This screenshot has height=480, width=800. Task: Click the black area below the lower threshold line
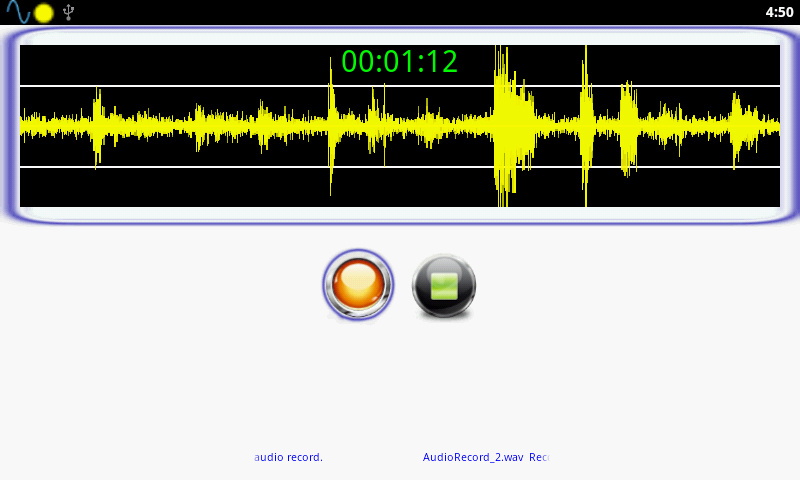click(x=204, y=188)
